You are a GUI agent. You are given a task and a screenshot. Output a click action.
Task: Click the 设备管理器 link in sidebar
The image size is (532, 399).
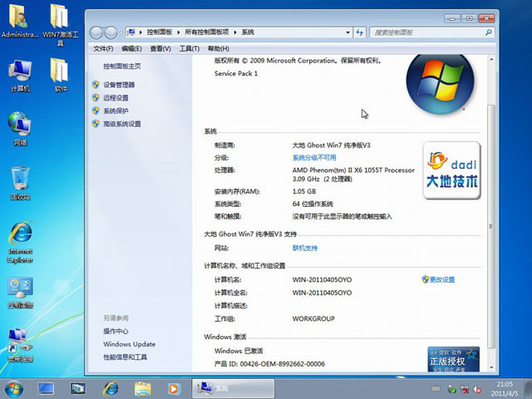(118, 85)
